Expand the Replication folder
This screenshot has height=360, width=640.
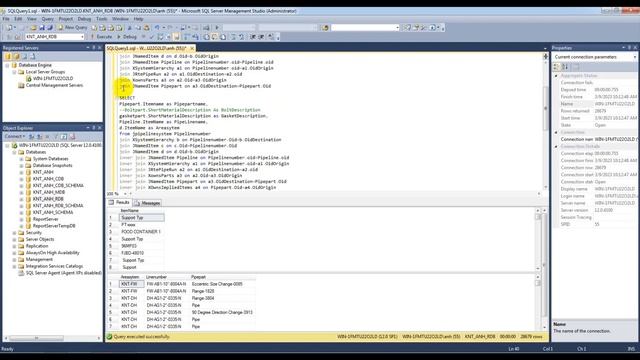point(15,246)
